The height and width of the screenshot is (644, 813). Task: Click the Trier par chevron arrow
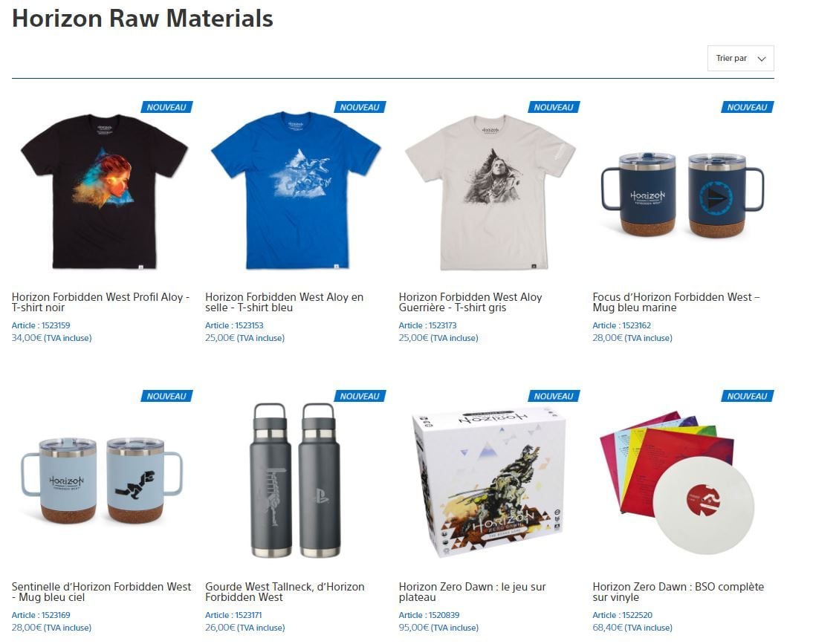(761, 59)
